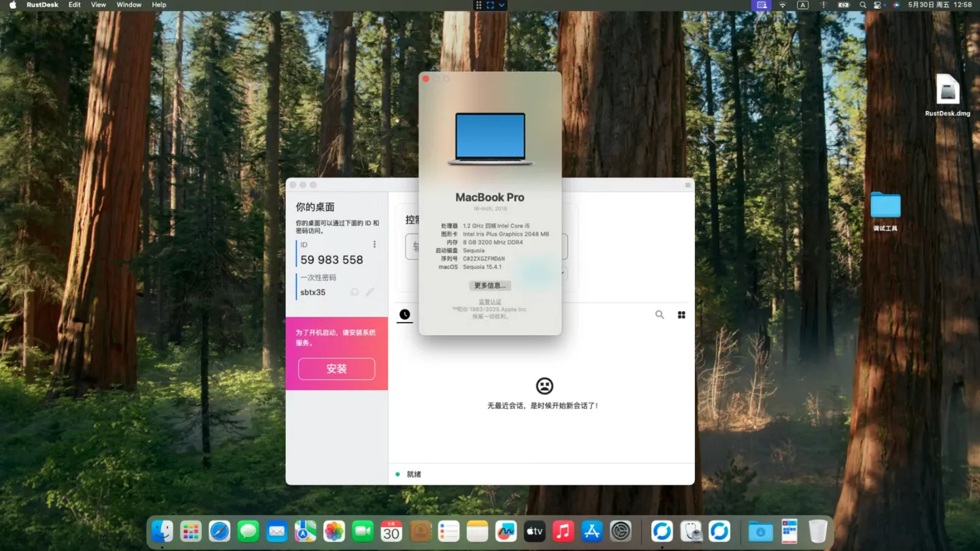The image size is (980, 551).
Task: Open the 监管认证 regulatory certification link
Action: pyautogui.click(x=489, y=300)
